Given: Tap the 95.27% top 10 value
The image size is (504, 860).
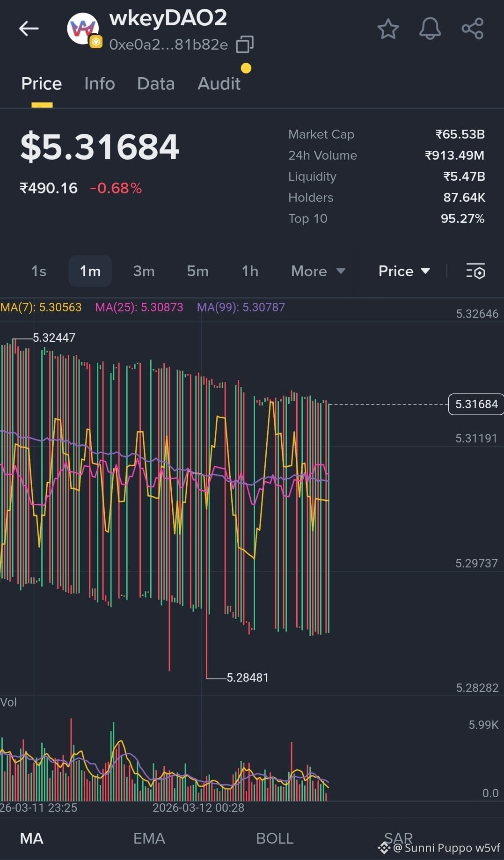Looking at the screenshot, I should coord(463,219).
